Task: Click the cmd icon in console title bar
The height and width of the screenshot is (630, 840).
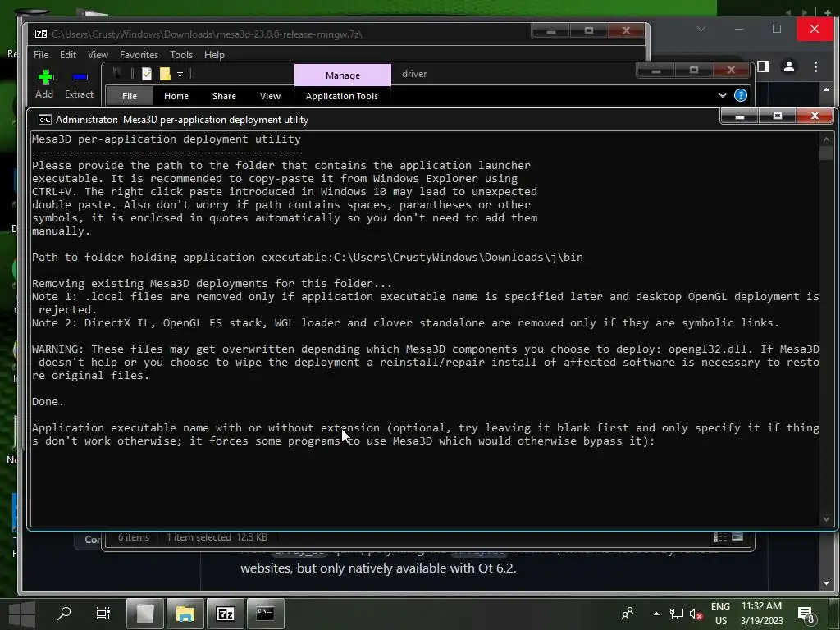Action: tap(45, 120)
